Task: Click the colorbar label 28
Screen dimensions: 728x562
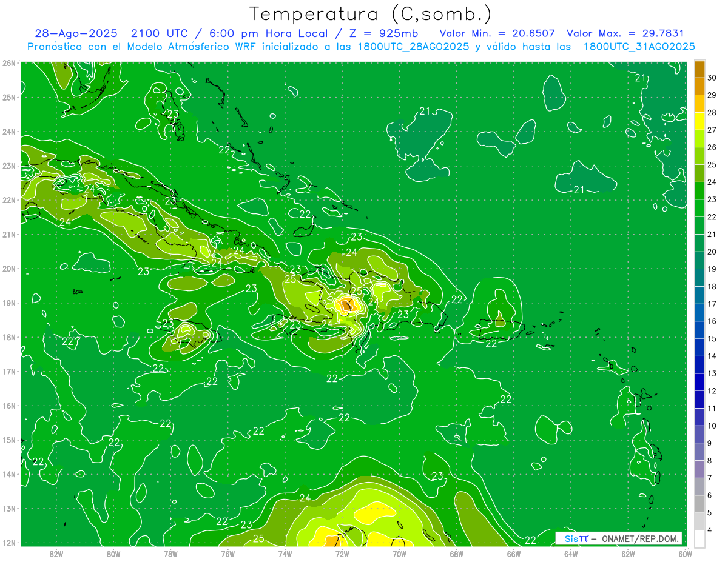Action: point(712,113)
